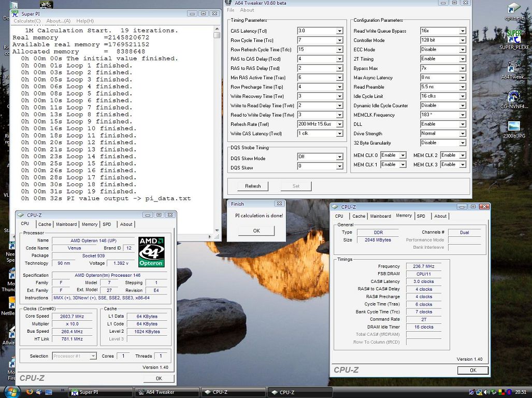Expand DQS Skew Mode dropdown
Image resolution: width=532 pixels, height=398 pixels.
[x=339, y=157]
